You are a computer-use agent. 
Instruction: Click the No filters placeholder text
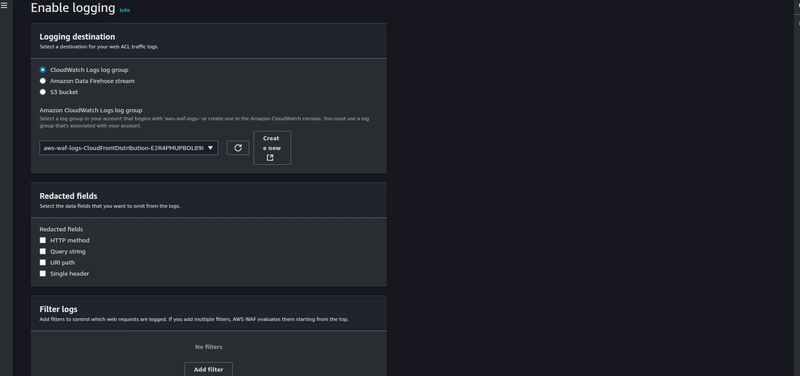click(x=209, y=347)
